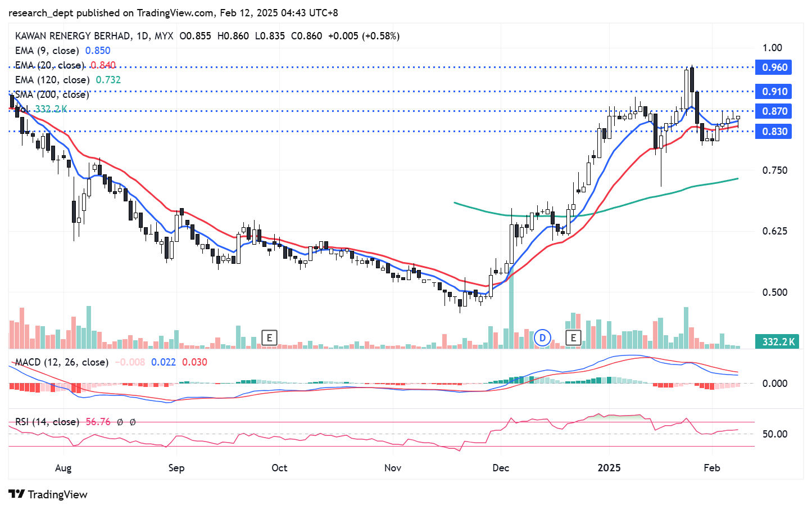Click the dividend D marker

[542, 338]
